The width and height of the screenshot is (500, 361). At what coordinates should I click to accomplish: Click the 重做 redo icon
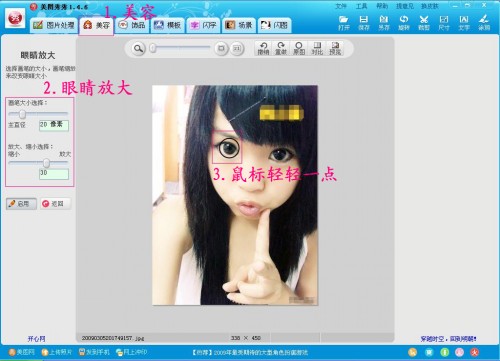pyautogui.click(x=281, y=48)
